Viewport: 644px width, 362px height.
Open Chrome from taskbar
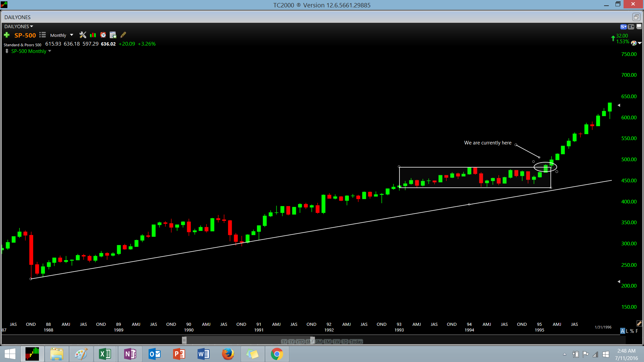[277, 354]
